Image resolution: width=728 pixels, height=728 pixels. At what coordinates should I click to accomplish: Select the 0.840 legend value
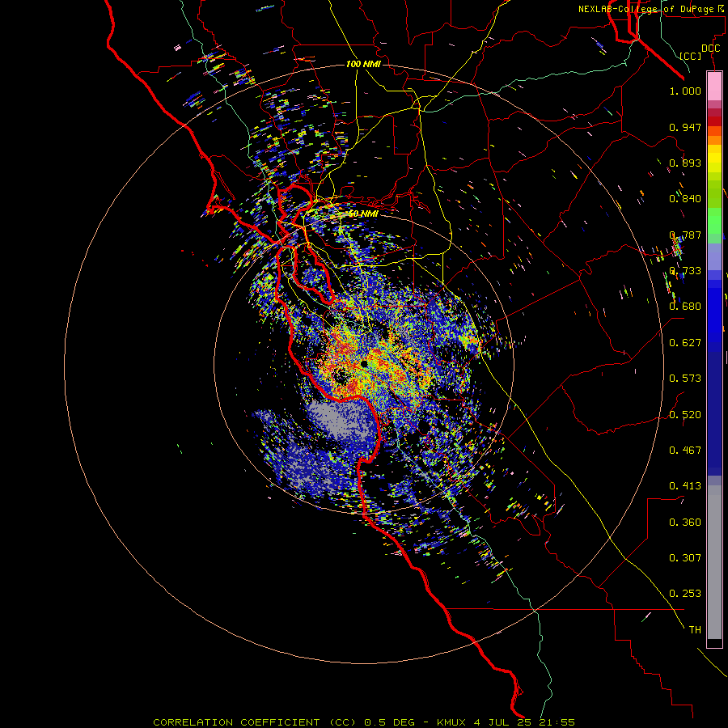pos(685,199)
